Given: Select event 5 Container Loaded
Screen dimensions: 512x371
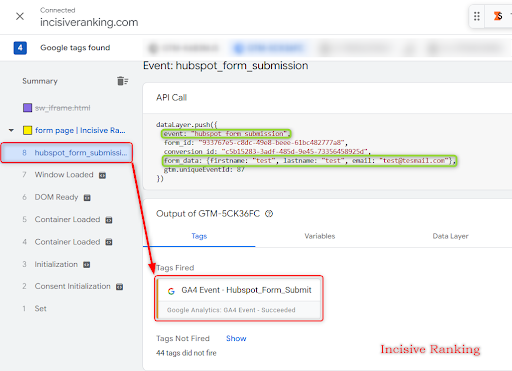Looking at the screenshot, I should coord(67,219).
